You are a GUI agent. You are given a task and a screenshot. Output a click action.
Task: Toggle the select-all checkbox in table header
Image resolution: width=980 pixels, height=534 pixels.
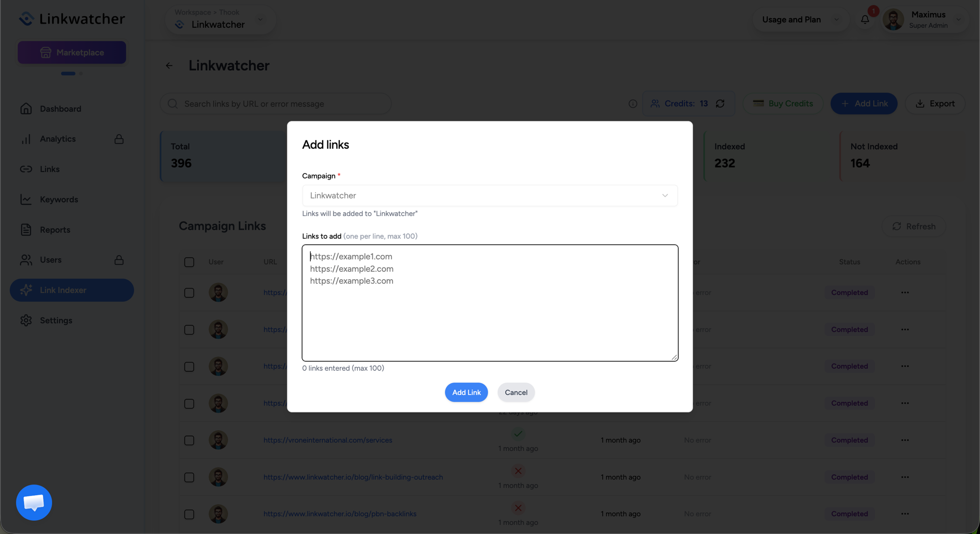[189, 262]
